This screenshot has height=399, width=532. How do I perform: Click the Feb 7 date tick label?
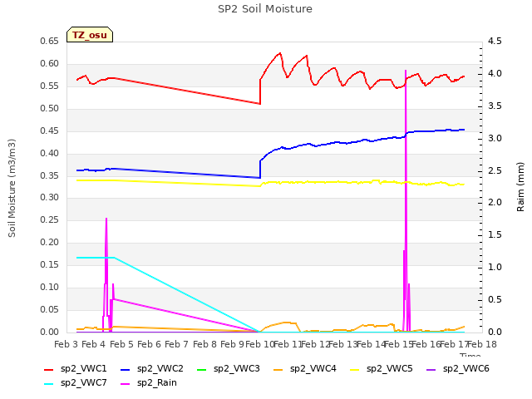pos(177,345)
